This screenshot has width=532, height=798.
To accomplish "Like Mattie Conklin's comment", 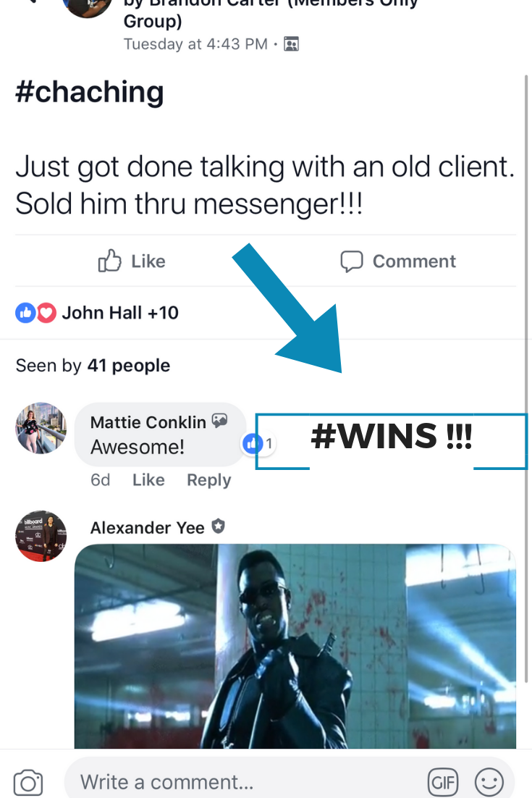I will [148, 480].
